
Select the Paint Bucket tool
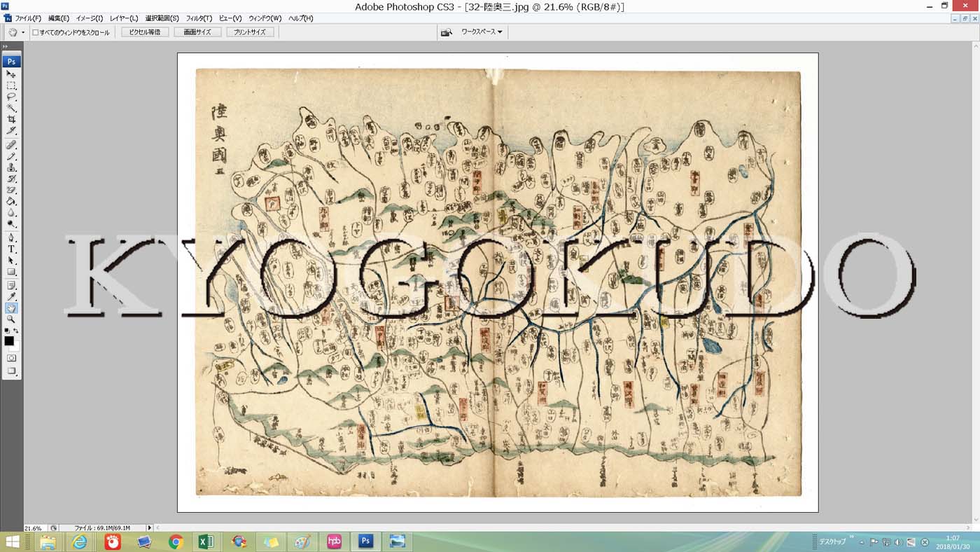[11, 201]
